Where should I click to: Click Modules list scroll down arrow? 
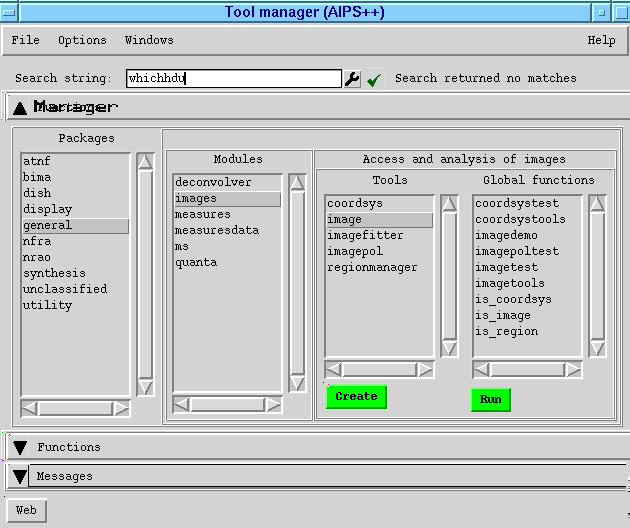(297, 383)
